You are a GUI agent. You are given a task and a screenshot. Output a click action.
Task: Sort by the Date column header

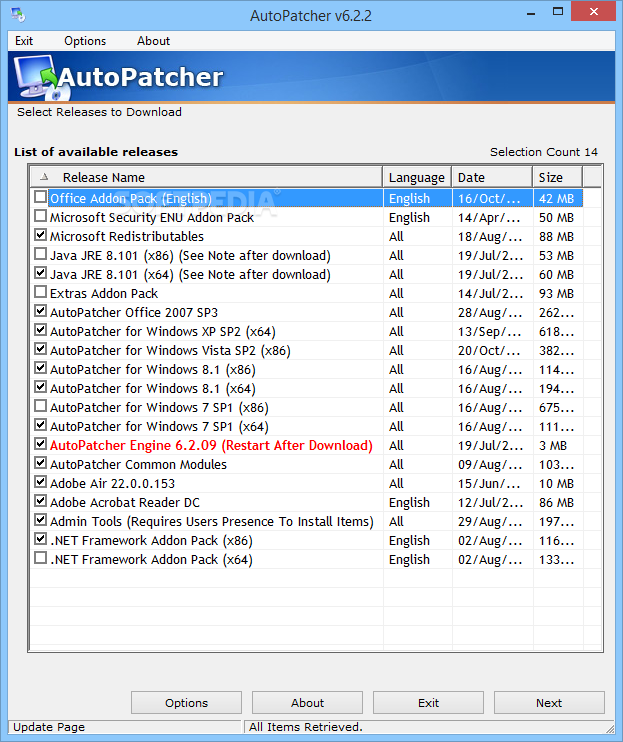pyautogui.click(x=492, y=177)
